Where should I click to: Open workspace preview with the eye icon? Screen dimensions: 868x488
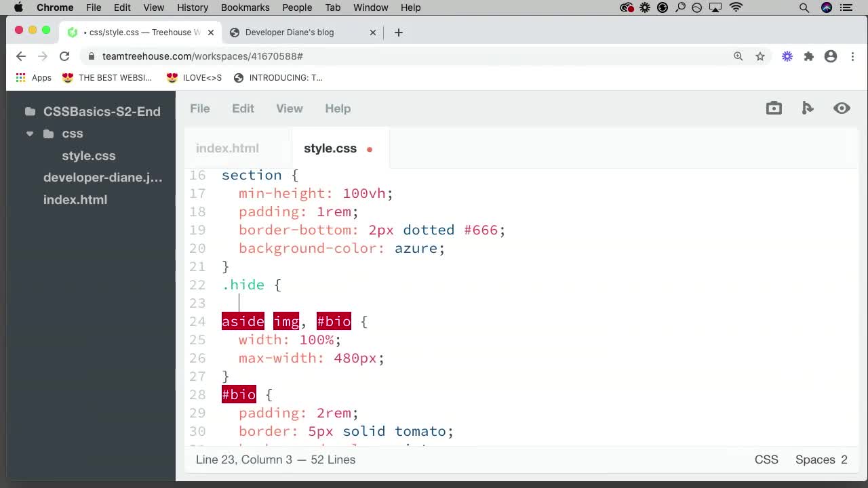click(842, 108)
